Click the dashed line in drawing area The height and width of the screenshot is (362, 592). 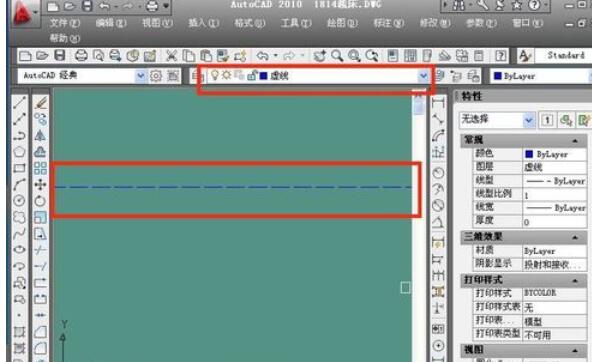coord(233,187)
